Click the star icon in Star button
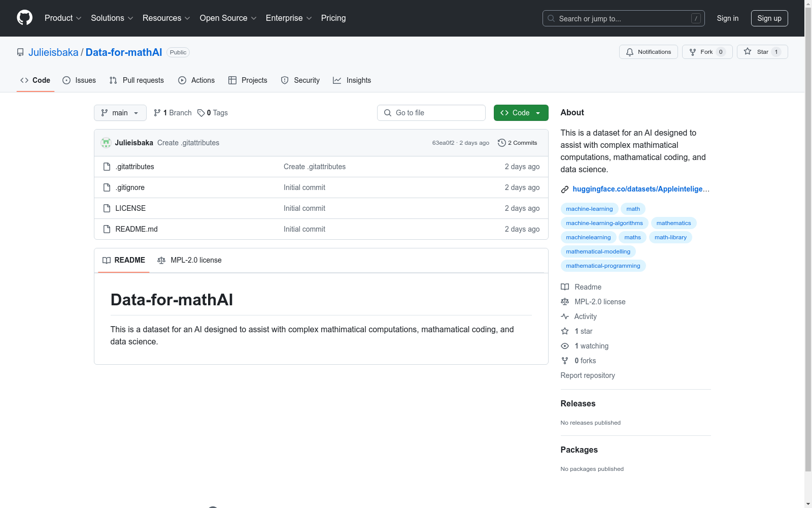 (748, 51)
